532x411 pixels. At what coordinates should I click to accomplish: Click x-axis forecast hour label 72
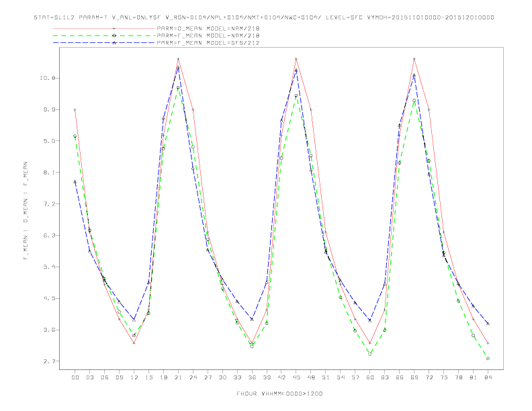[429, 377]
